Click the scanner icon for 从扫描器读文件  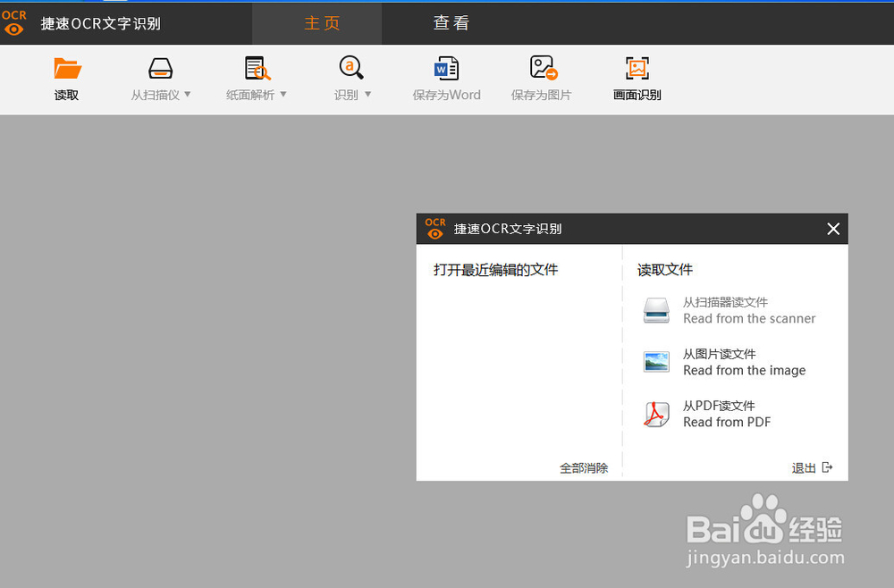tap(656, 309)
